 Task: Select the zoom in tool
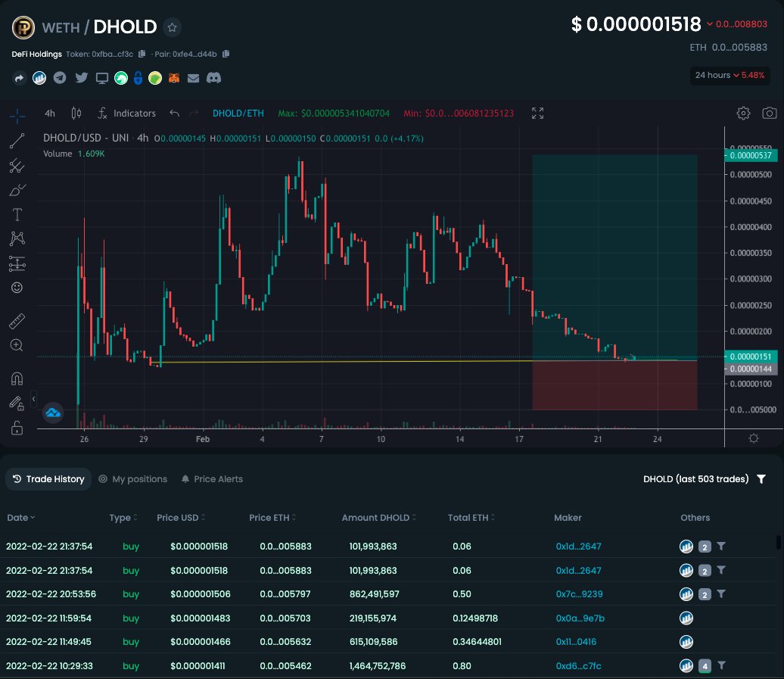(17, 345)
